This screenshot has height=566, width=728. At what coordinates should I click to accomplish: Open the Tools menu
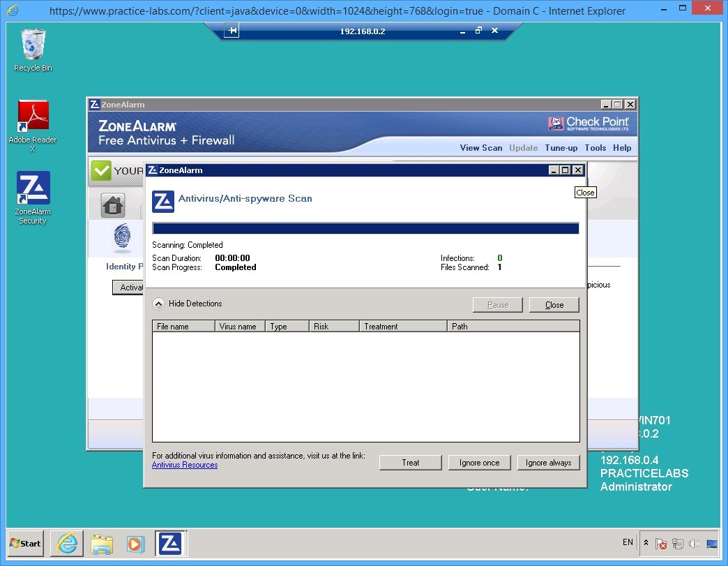[x=596, y=148]
